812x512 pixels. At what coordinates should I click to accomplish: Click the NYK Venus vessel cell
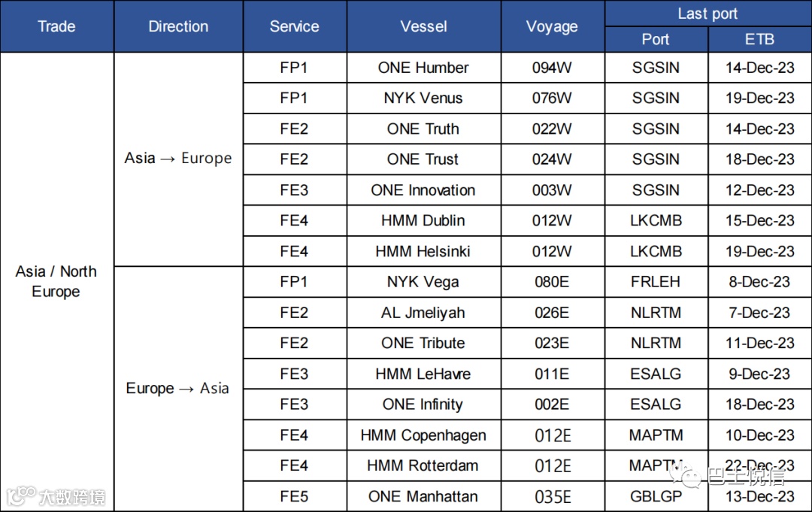423,98
